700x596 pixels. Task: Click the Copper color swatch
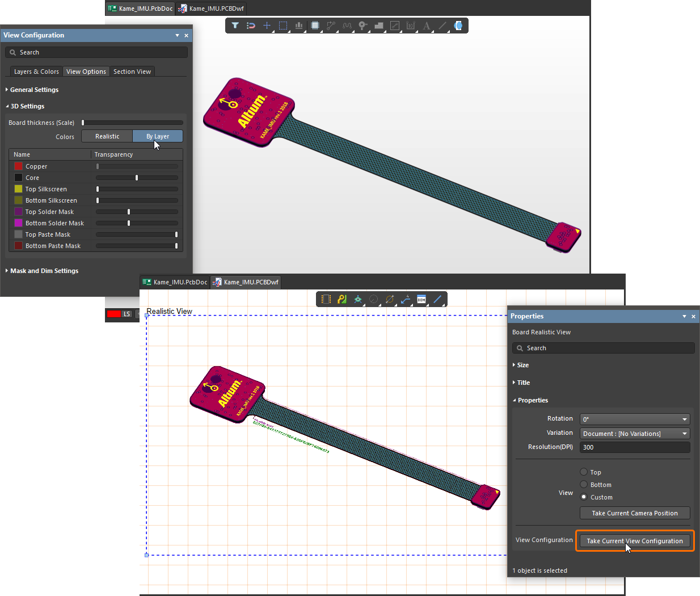click(18, 166)
